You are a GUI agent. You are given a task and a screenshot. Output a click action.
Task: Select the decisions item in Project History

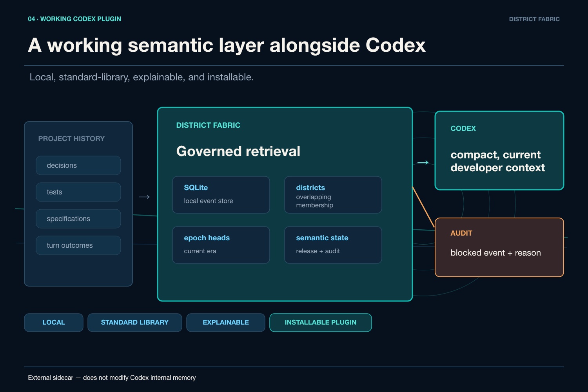(x=78, y=165)
